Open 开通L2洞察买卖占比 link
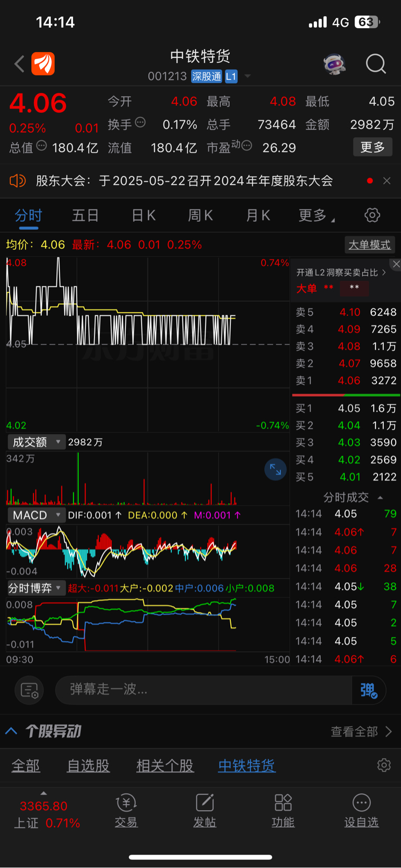The image size is (401, 868). pos(341,272)
